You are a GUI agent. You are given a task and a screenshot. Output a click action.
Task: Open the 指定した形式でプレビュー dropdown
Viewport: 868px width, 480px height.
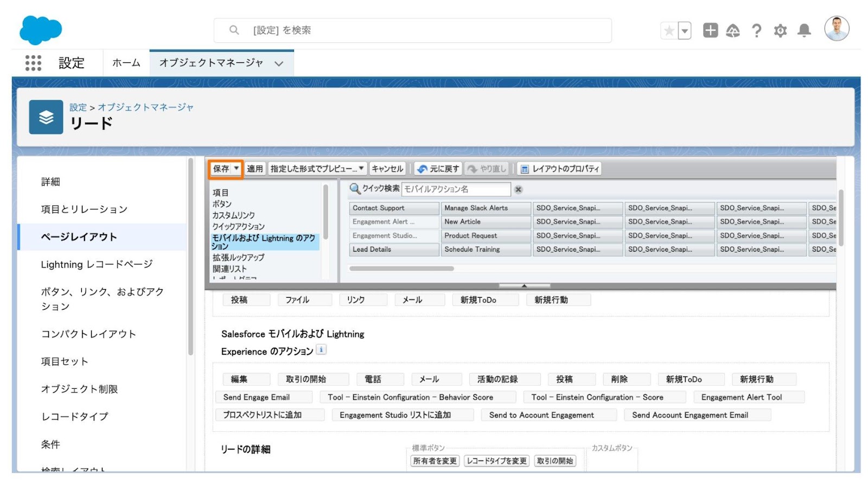click(317, 169)
